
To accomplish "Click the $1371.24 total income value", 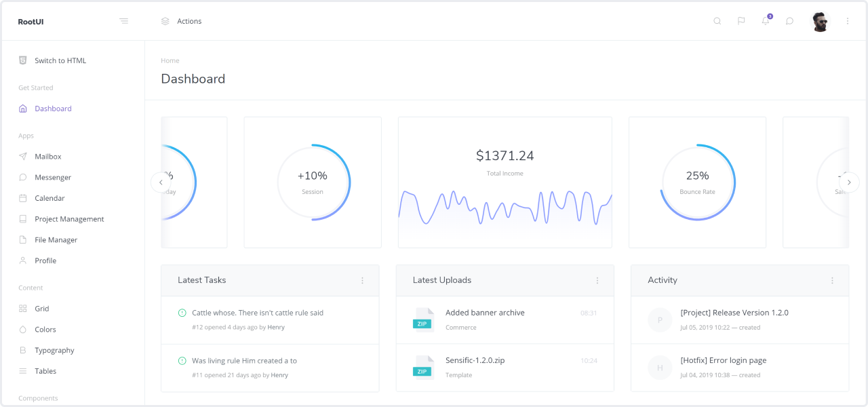I will [505, 156].
